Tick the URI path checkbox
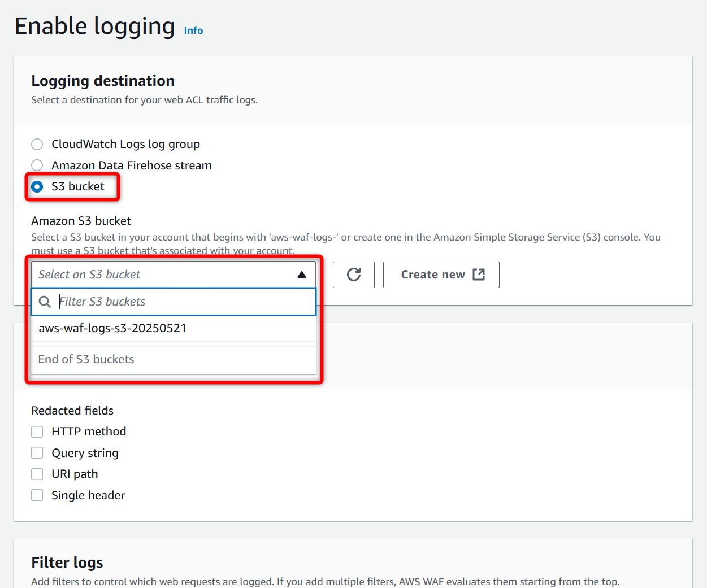 (37, 474)
